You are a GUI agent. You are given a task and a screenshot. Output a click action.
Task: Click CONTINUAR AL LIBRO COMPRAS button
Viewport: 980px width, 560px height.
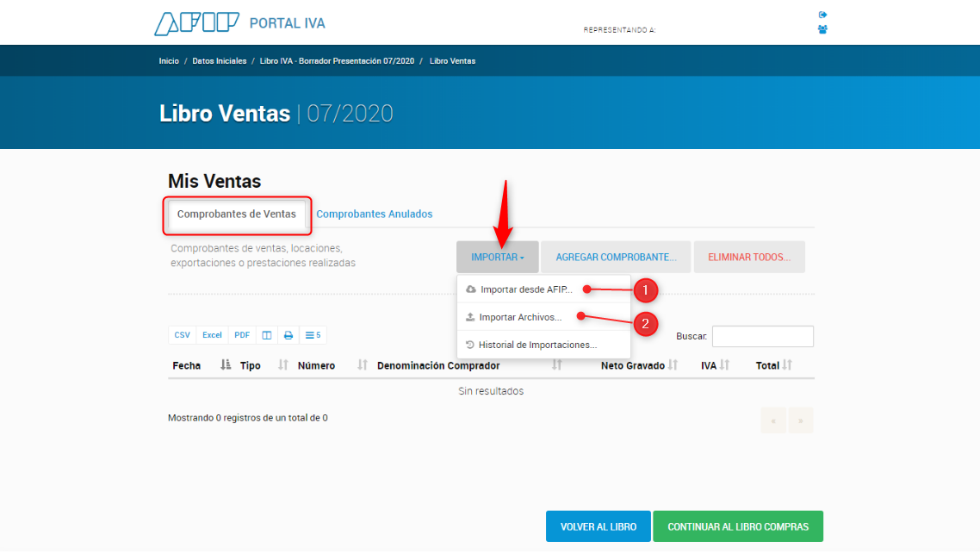(737, 526)
